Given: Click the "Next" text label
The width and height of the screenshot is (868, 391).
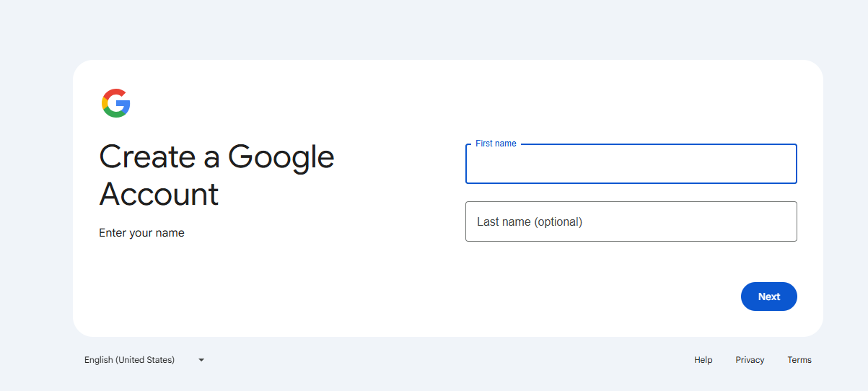Looking at the screenshot, I should [769, 296].
